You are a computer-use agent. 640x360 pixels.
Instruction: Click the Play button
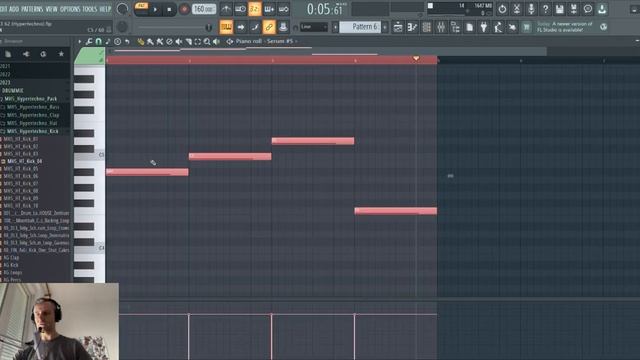(x=156, y=9)
